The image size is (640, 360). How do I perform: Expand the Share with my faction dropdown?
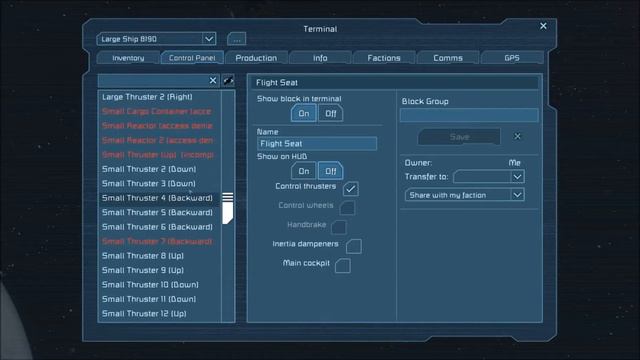465,195
